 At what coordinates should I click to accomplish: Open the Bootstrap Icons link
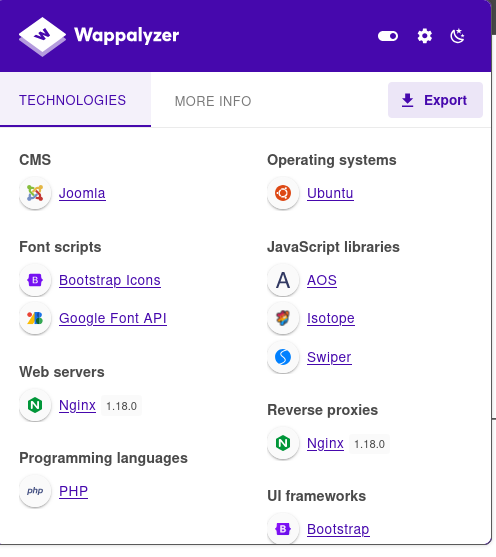110,280
